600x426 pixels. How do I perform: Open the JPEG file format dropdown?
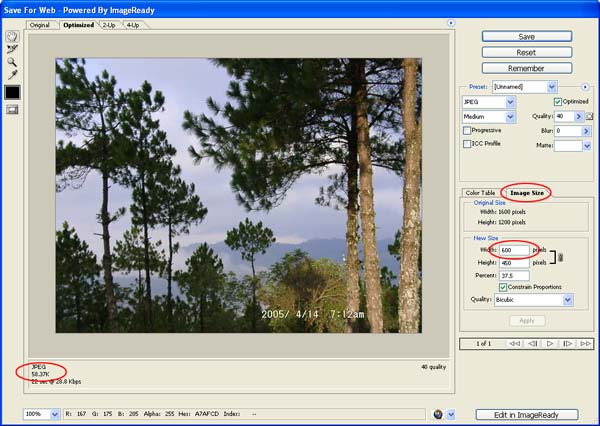[x=489, y=102]
